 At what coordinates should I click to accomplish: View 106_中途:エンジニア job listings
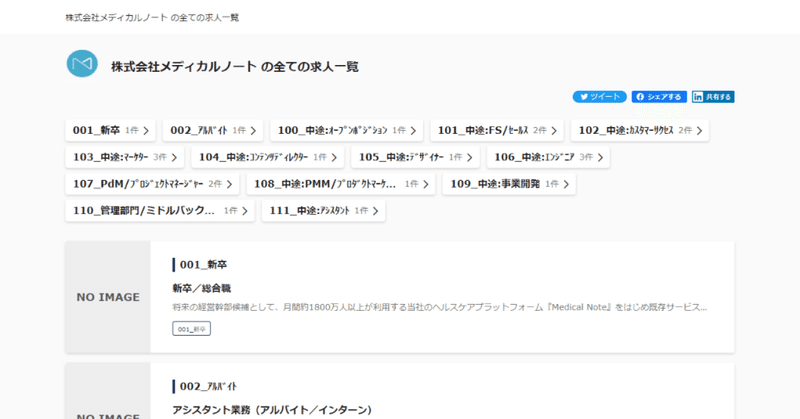(x=548, y=157)
